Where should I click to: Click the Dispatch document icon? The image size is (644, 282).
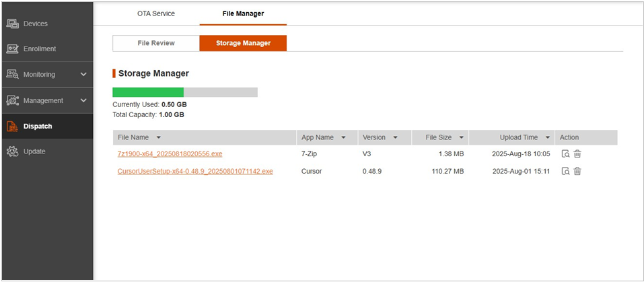pos(12,127)
